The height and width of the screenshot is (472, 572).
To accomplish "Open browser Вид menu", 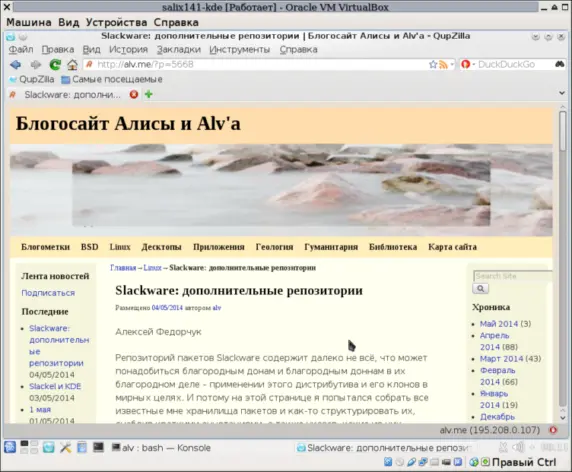I will (91, 50).
